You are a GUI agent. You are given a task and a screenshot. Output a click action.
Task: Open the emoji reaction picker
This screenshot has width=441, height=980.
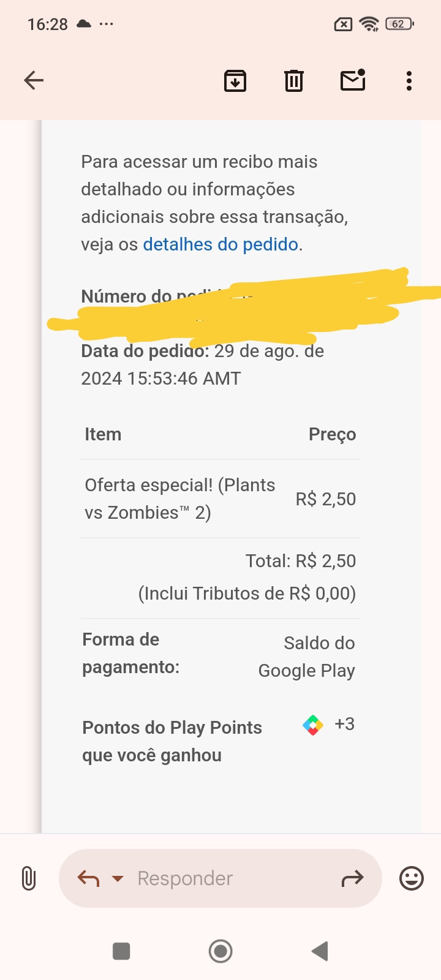tap(411, 878)
